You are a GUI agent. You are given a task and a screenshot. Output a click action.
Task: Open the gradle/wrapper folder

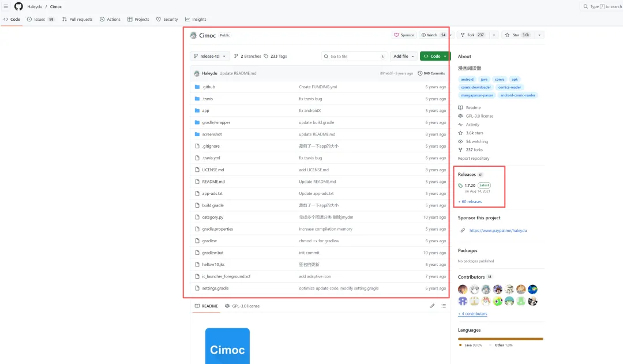[216, 122]
